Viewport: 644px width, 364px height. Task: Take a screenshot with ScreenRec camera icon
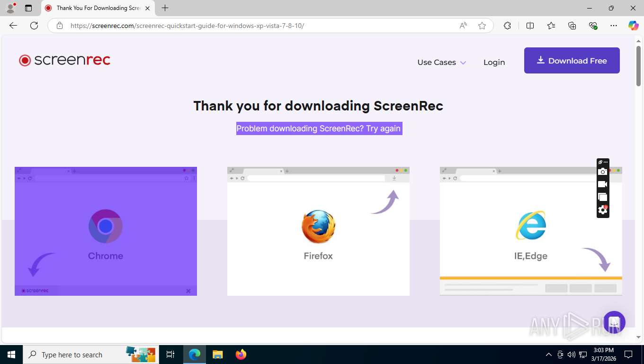[x=602, y=172]
